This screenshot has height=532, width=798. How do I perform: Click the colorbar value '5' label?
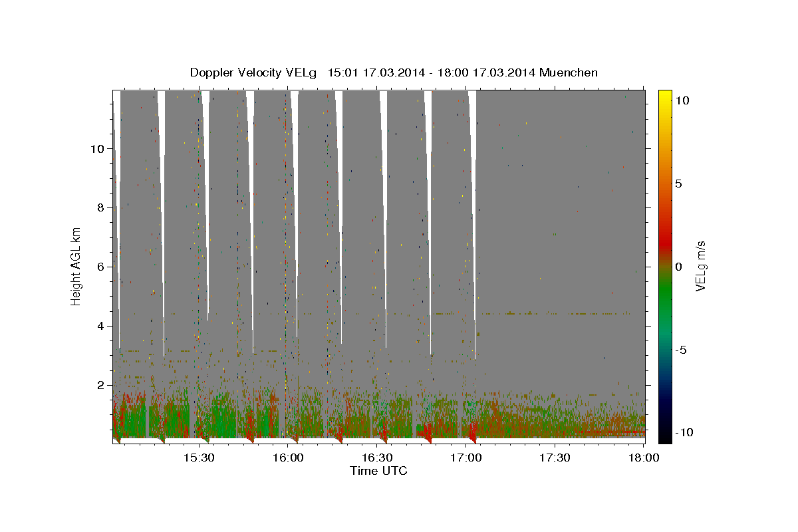click(x=678, y=184)
